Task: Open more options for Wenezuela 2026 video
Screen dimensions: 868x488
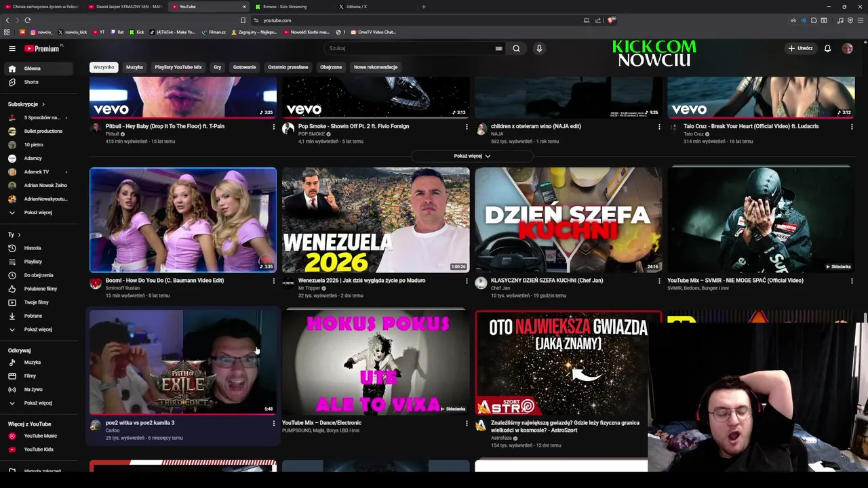Action: [467, 281]
